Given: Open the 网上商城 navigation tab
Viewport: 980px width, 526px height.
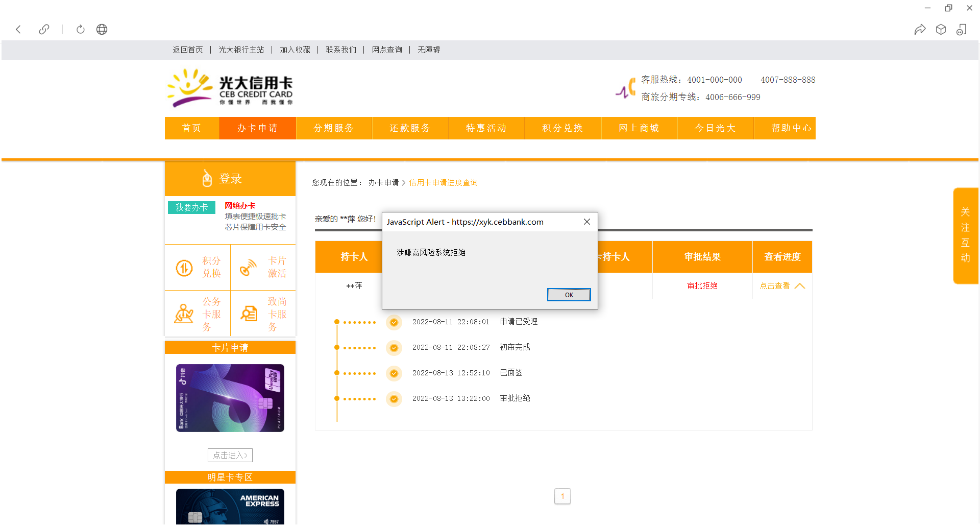Looking at the screenshot, I should pyautogui.click(x=639, y=128).
